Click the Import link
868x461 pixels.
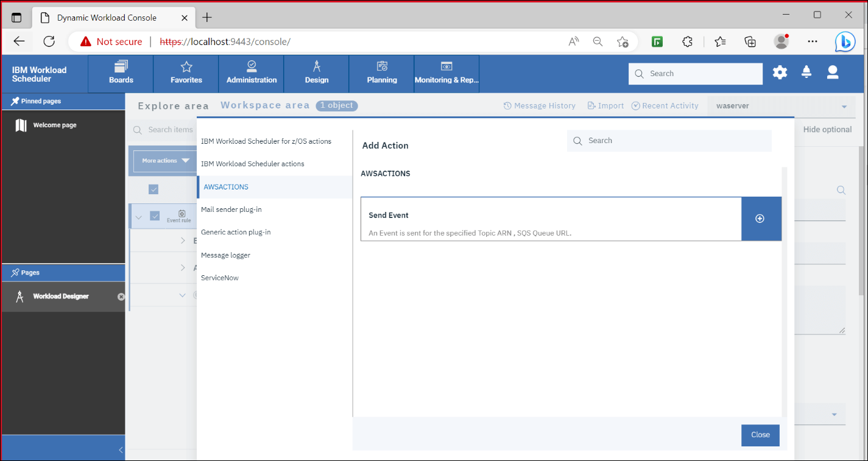point(605,106)
